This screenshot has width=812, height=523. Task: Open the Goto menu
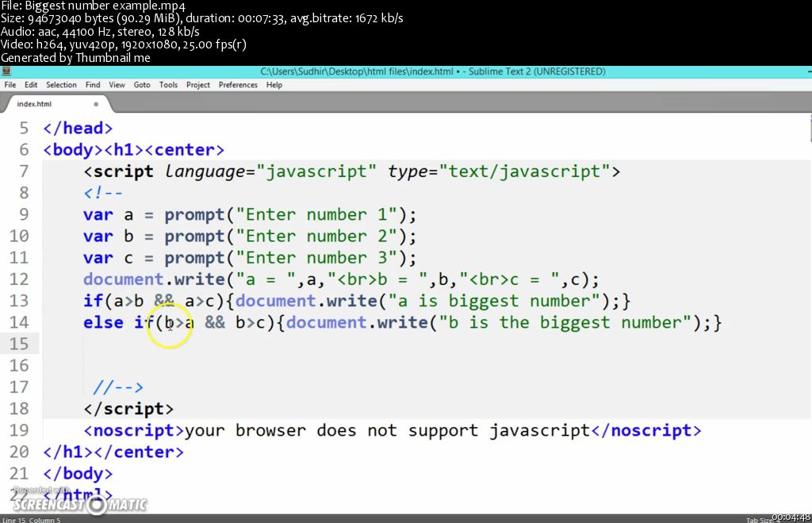point(142,85)
